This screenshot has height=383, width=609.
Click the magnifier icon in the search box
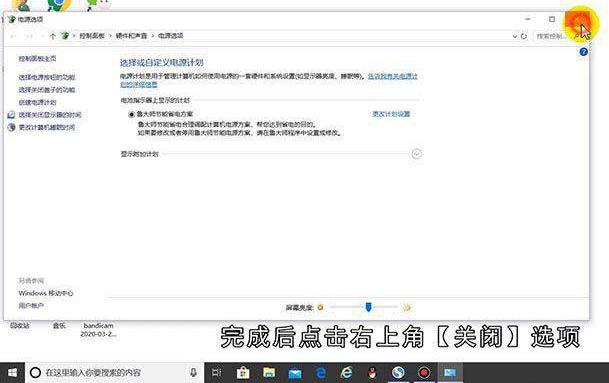click(578, 36)
